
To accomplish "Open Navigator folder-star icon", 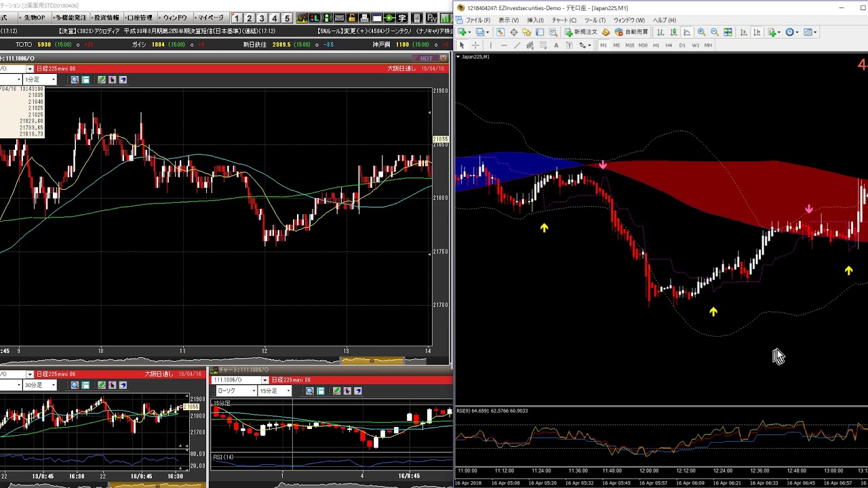I will pos(526,32).
